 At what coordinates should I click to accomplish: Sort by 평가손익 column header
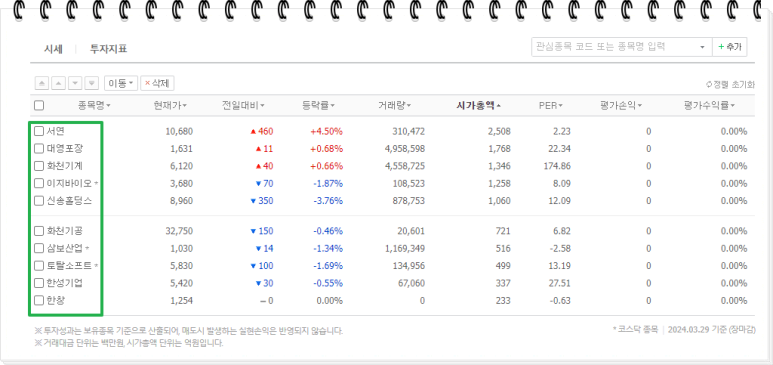tap(621, 105)
